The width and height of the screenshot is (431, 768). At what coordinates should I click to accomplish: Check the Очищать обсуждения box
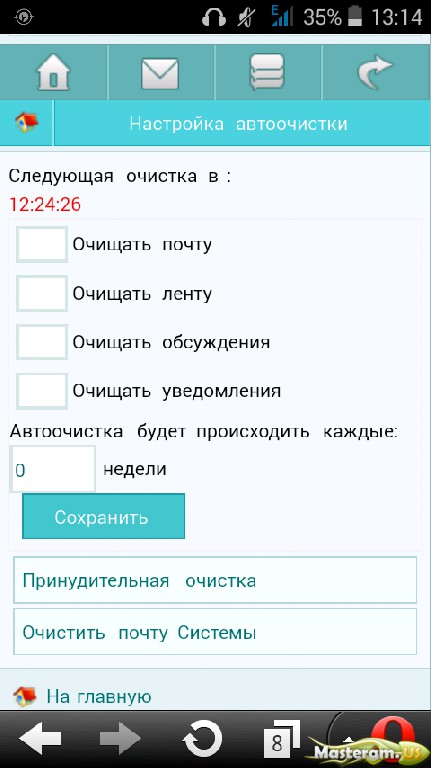click(x=42, y=342)
